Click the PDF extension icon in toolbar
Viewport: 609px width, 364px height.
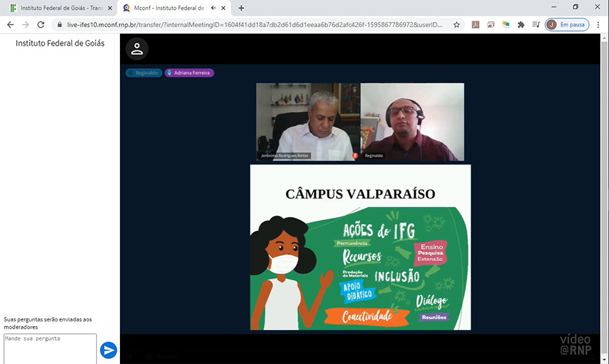(475, 24)
